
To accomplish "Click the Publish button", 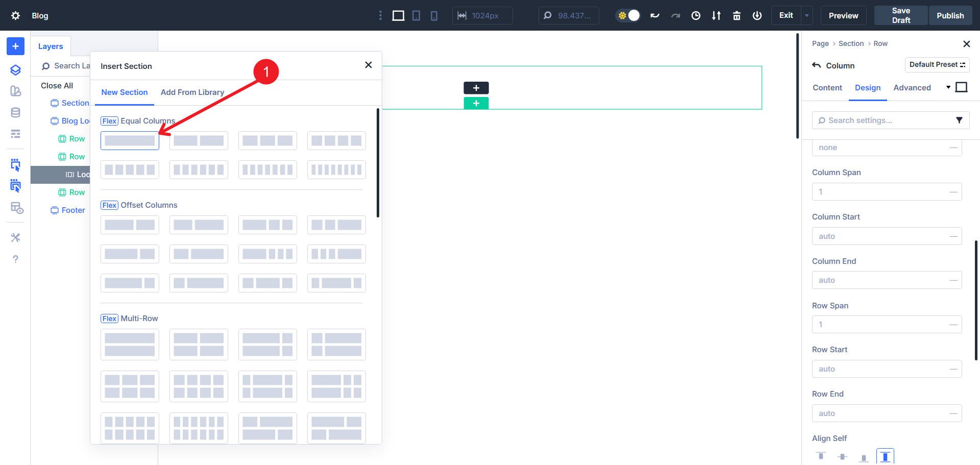I will (950, 15).
